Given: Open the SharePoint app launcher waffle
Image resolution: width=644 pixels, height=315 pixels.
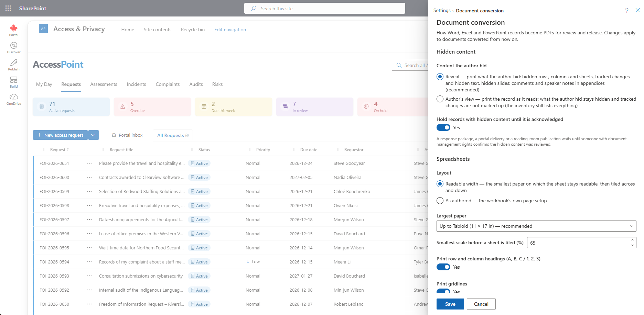Looking at the screenshot, I should [x=8, y=8].
